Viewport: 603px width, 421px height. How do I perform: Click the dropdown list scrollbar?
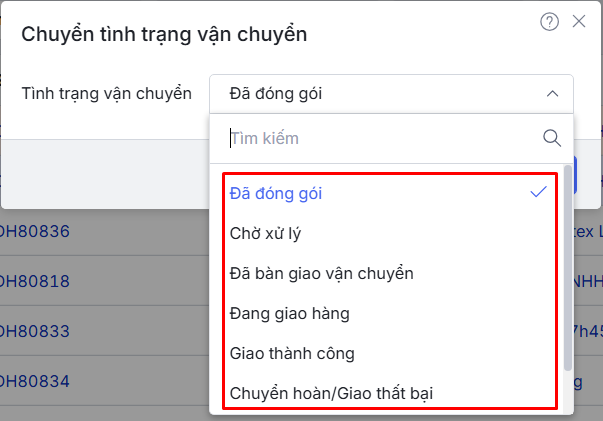click(568, 260)
